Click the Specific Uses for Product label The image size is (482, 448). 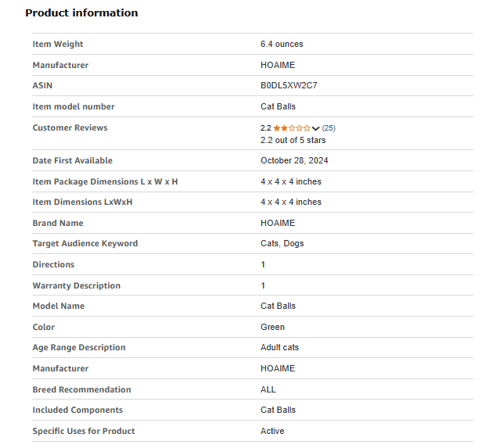point(84,431)
